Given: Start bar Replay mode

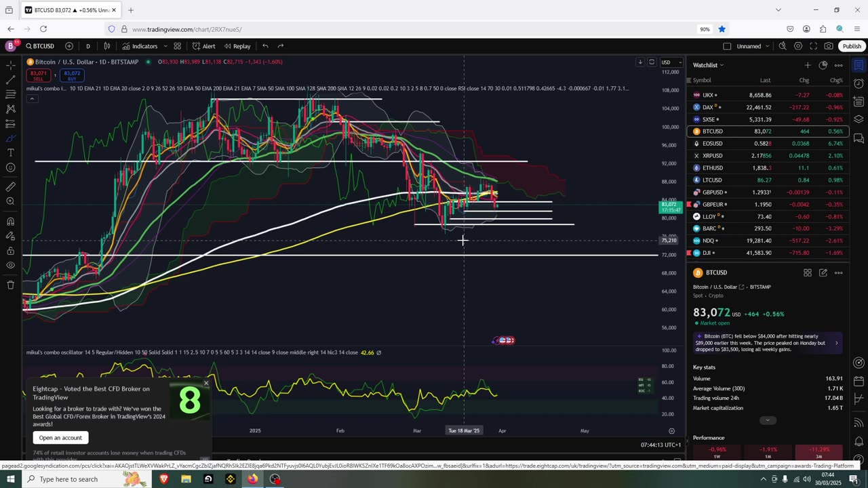Looking at the screenshot, I should 237,46.
